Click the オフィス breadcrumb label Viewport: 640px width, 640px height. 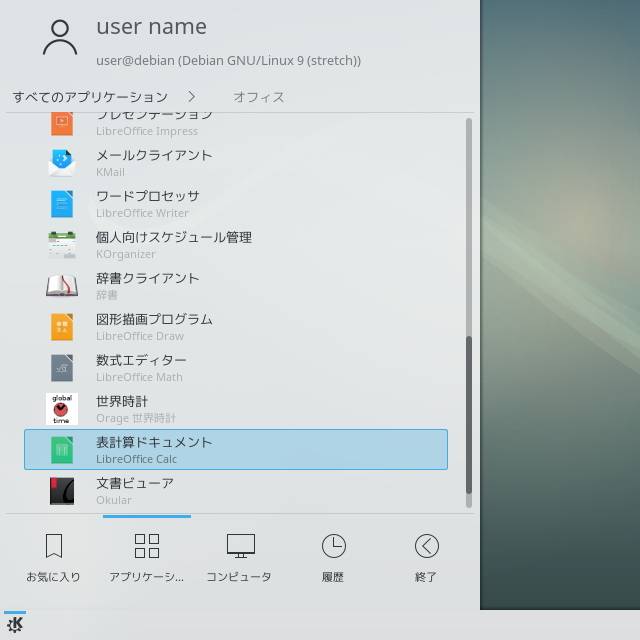(259, 97)
